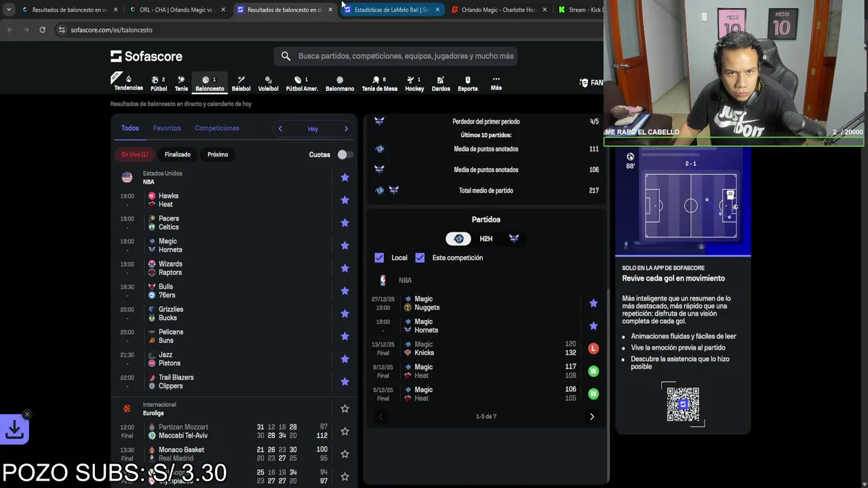The width and height of the screenshot is (868, 488).
Task: Click the Sofascore logo
Action: [x=146, y=56]
